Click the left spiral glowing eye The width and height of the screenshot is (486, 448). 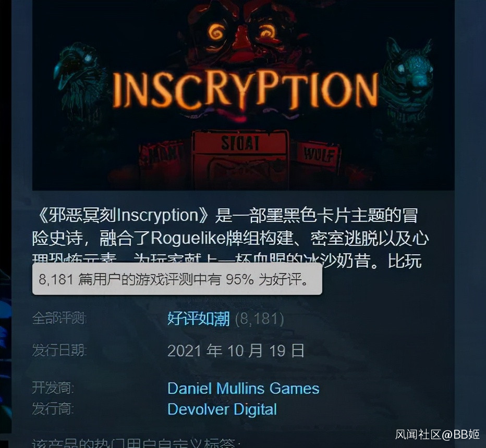tap(216, 32)
